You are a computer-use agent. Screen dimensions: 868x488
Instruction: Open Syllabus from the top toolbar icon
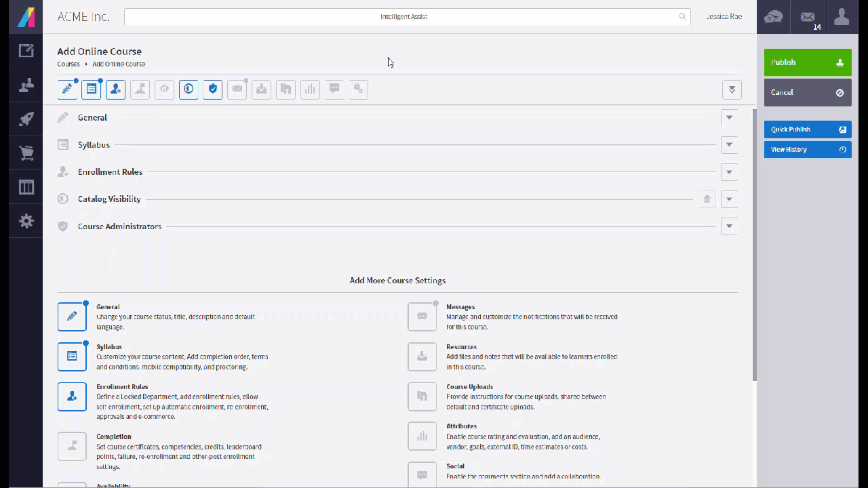92,89
